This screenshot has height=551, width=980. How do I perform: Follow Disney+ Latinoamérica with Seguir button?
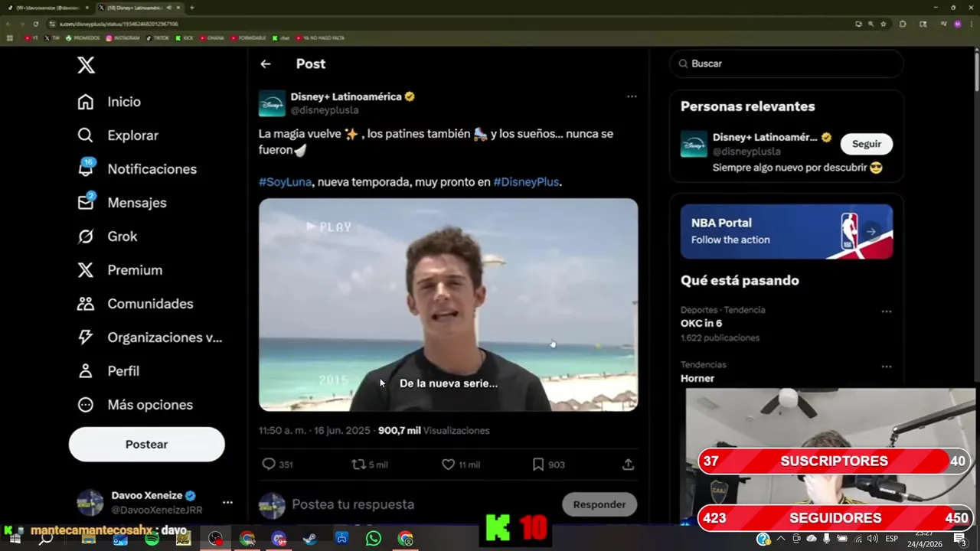tap(867, 144)
